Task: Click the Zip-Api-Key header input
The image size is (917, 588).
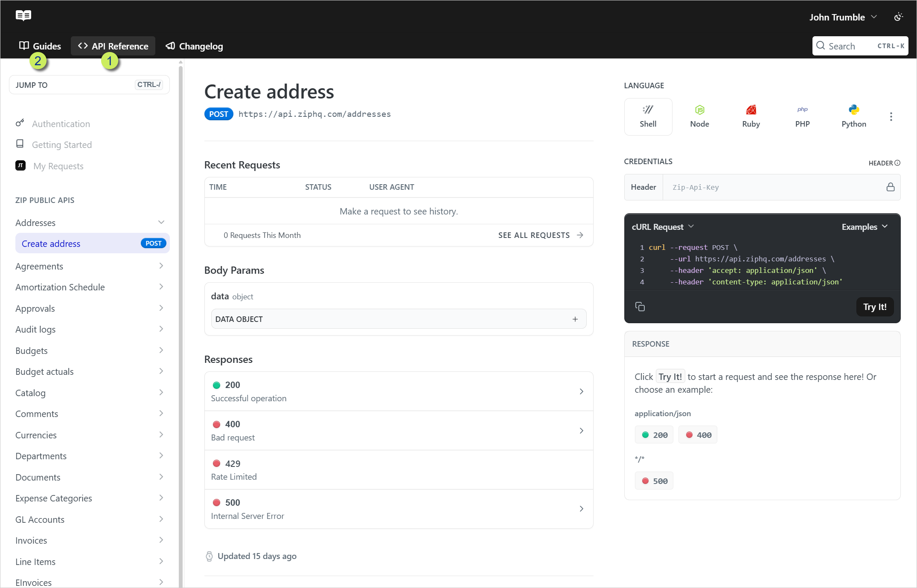Action: [773, 187]
